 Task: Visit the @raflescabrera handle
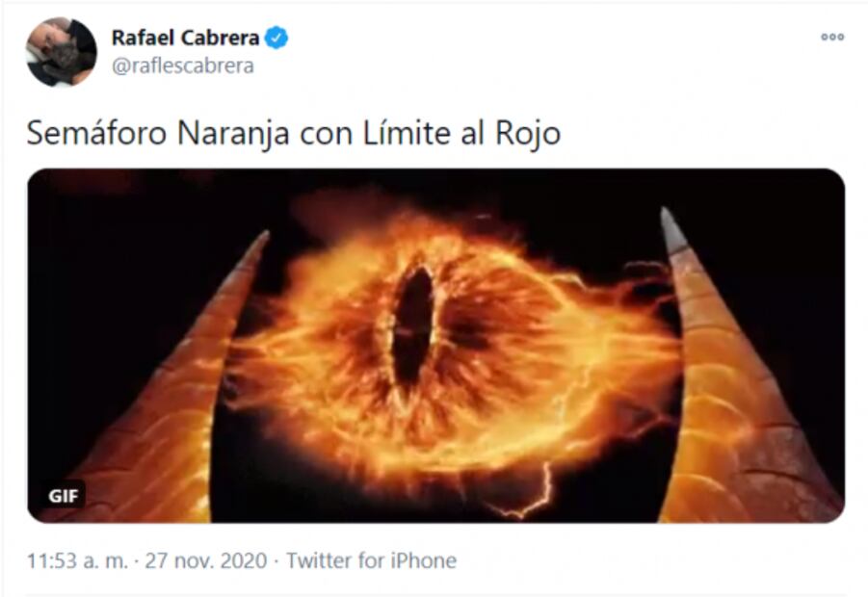(x=183, y=65)
